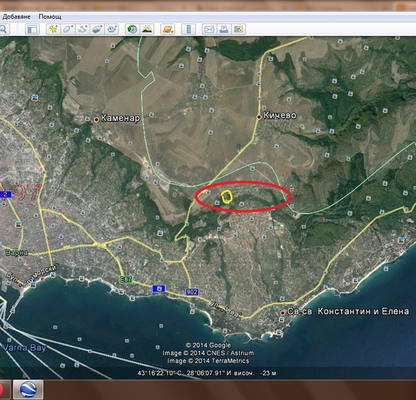The image size is (416, 400).
Task: Select the Add Path tool
Action: [x=82, y=29]
